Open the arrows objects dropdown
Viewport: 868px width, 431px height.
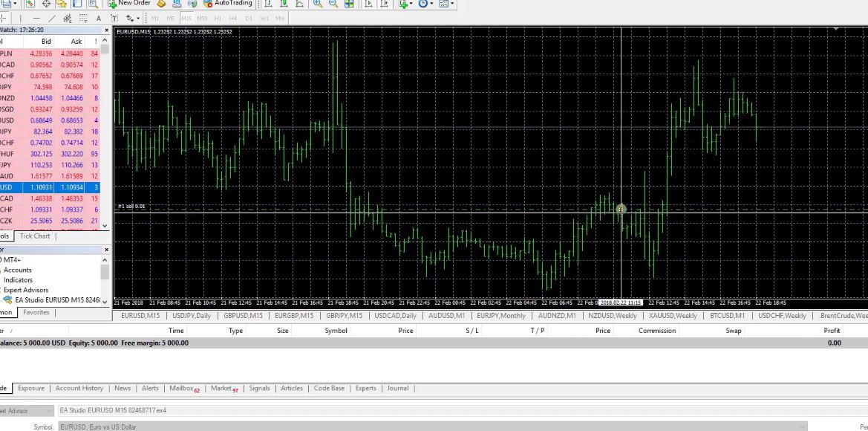(x=132, y=18)
